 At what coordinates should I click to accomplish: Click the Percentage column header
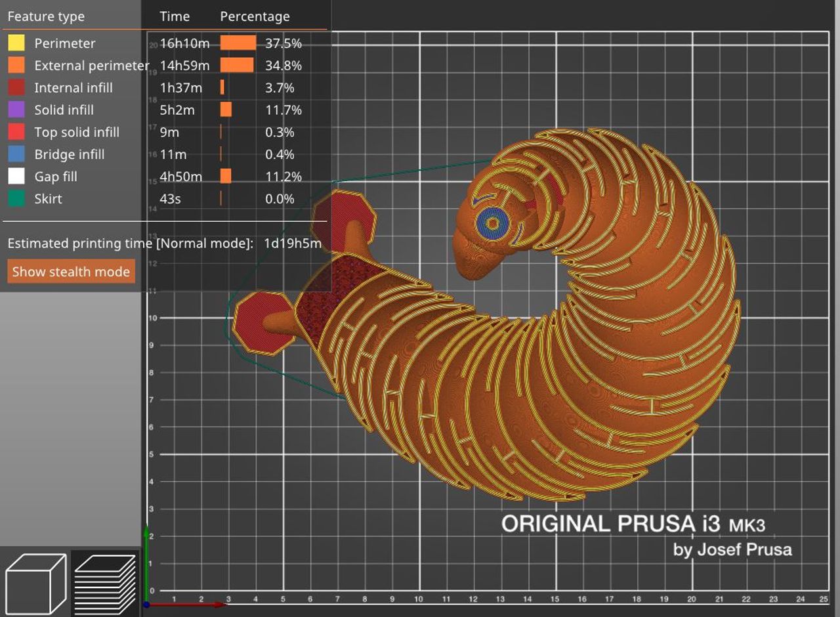(x=255, y=16)
